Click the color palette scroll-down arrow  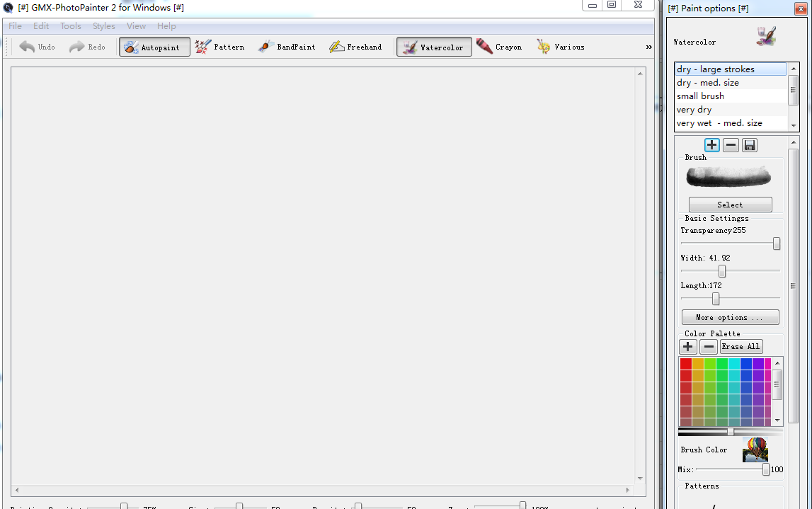pyautogui.click(x=777, y=421)
